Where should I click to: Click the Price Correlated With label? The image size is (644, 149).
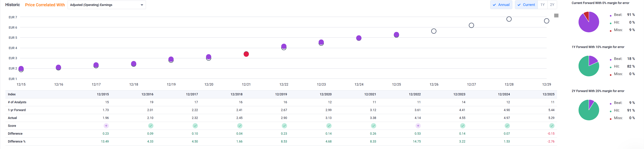(x=45, y=5)
